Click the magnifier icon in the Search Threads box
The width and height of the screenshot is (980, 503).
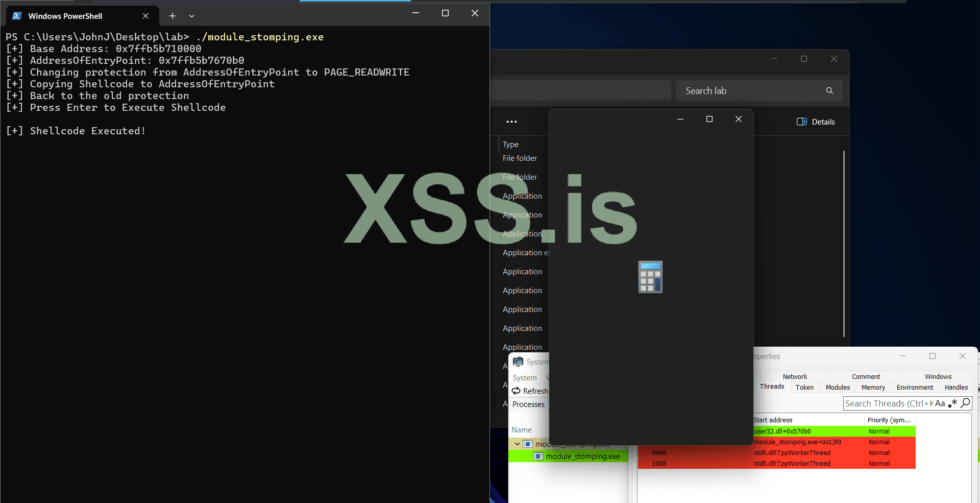965,403
